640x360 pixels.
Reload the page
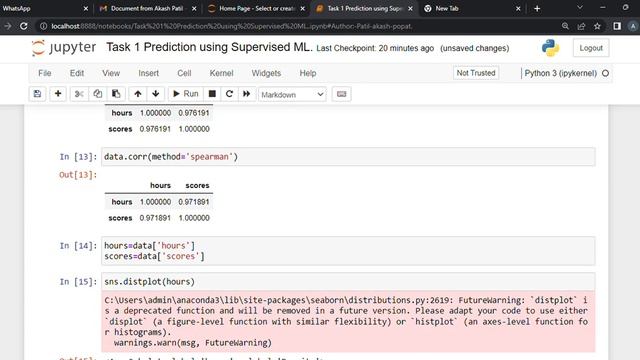pos(24,26)
